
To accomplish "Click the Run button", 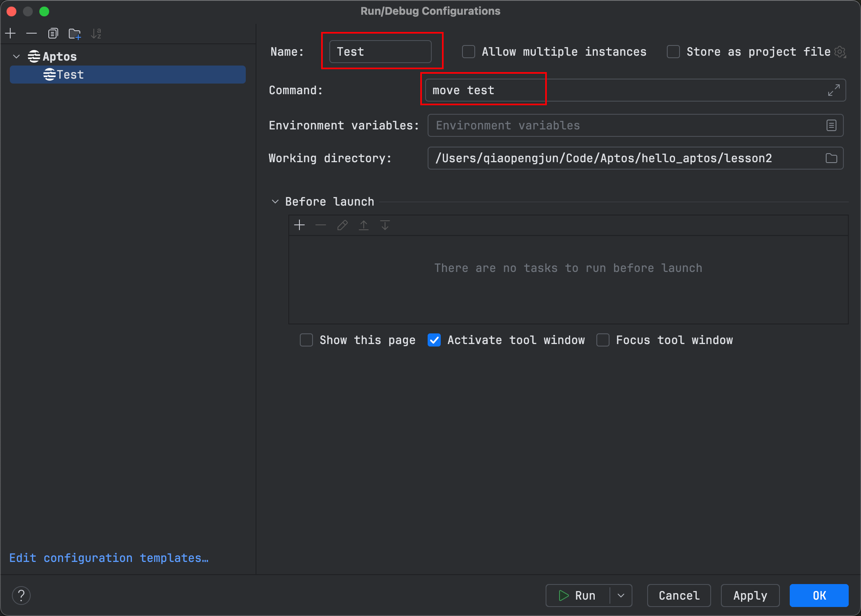I will click(578, 596).
